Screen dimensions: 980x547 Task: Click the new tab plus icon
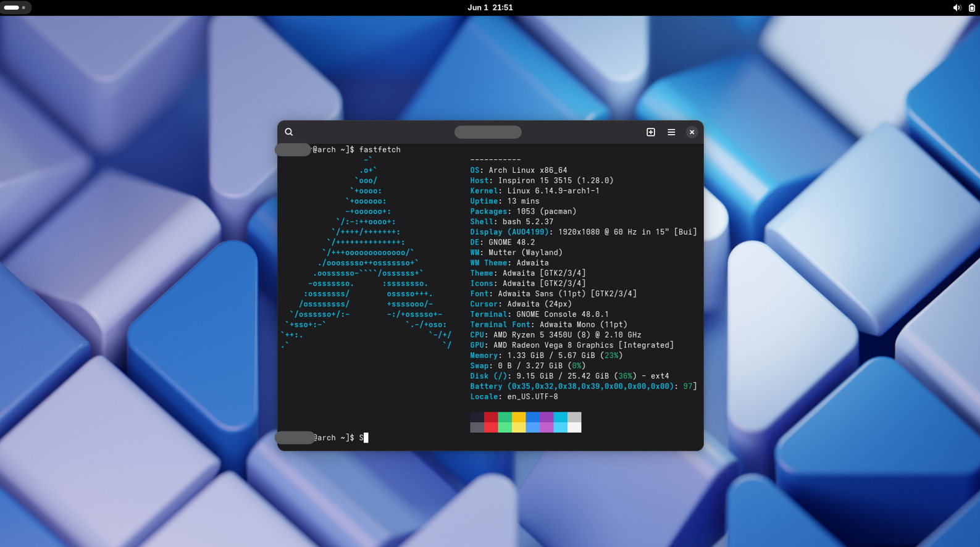tap(650, 132)
